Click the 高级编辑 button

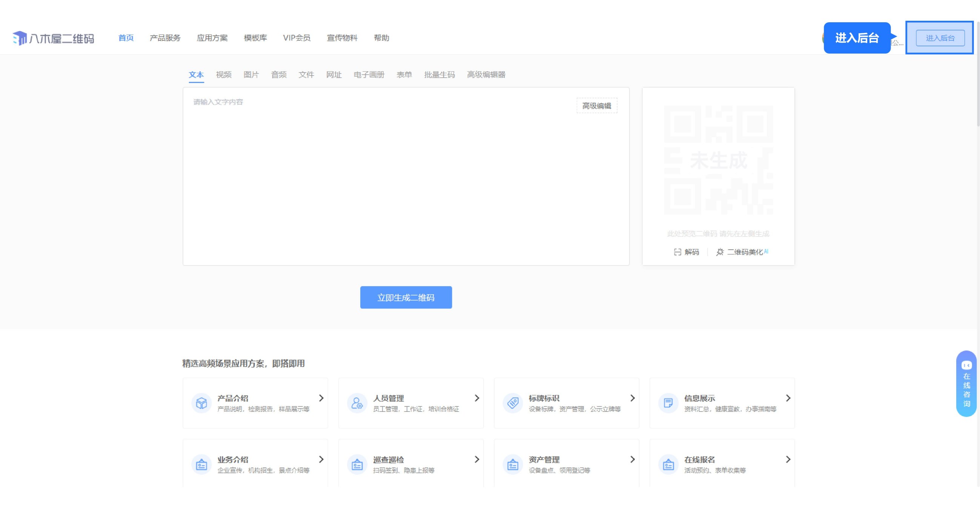pos(596,106)
